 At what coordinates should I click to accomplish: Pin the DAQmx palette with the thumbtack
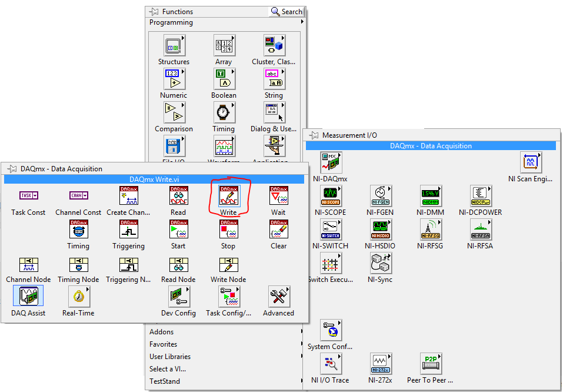11,168
